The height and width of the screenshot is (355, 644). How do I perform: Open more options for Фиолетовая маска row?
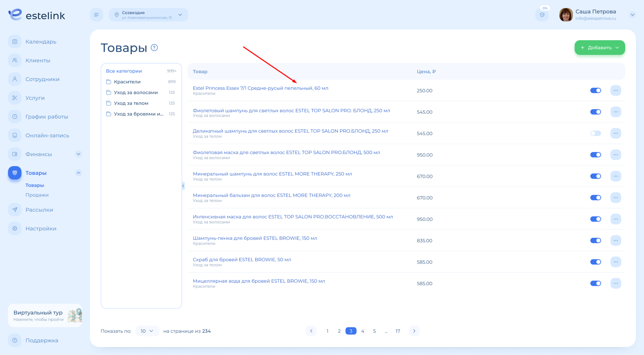point(616,155)
